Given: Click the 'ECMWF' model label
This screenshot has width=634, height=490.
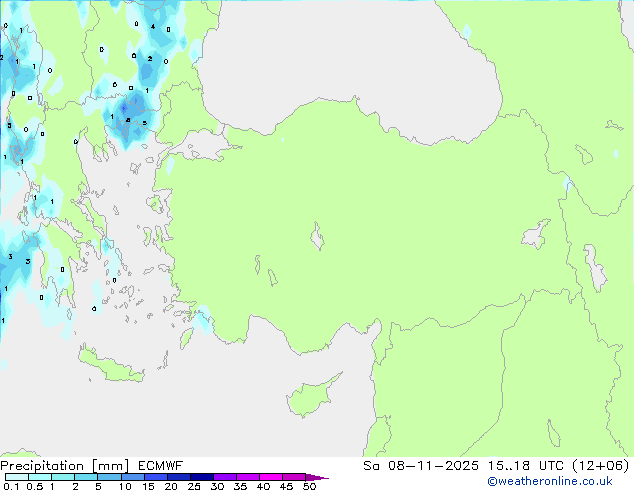Looking at the screenshot, I should (x=161, y=466).
